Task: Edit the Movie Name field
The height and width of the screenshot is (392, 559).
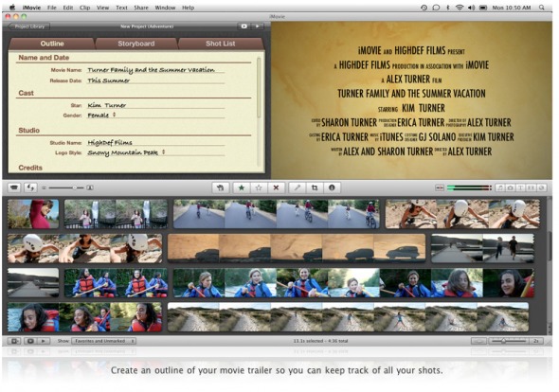Action: [x=155, y=70]
